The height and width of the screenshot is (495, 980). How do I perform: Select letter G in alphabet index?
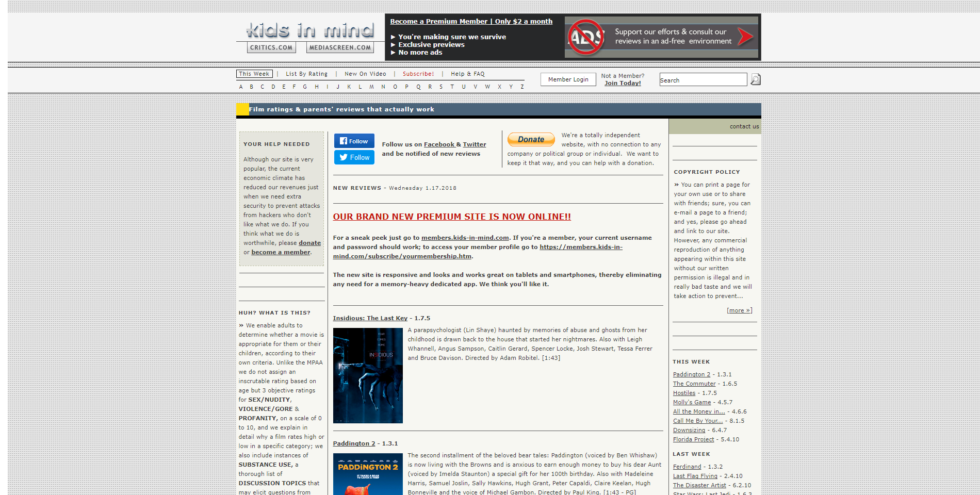tap(305, 87)
